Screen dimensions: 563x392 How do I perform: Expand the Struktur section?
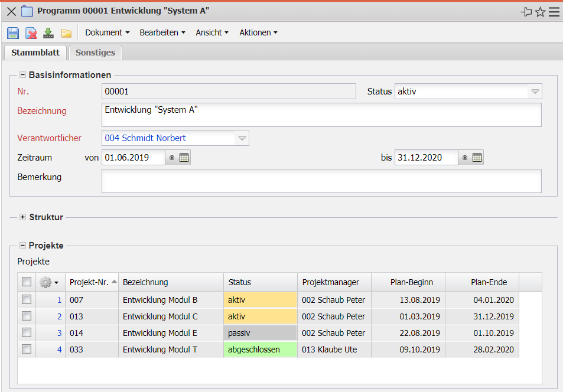coord(23,217)
